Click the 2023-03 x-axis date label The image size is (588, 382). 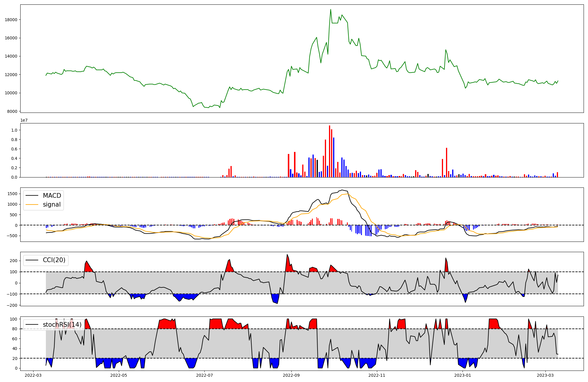545,375
